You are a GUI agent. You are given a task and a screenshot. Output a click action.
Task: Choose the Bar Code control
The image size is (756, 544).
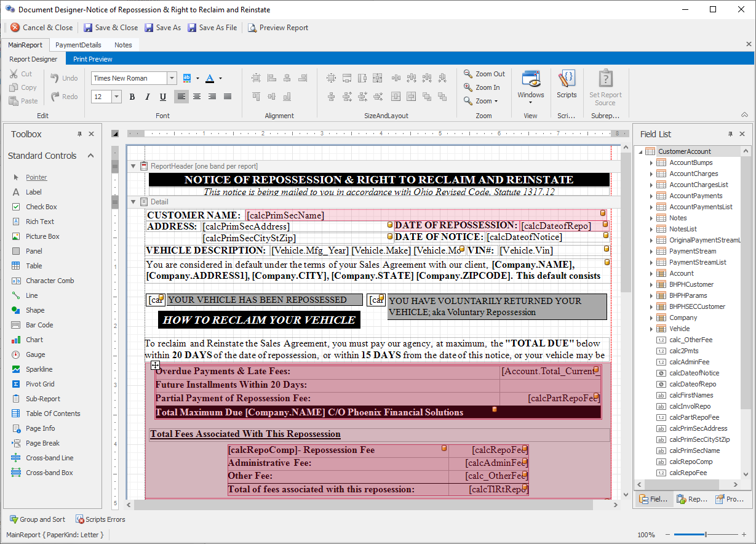(x=39, y=325)
